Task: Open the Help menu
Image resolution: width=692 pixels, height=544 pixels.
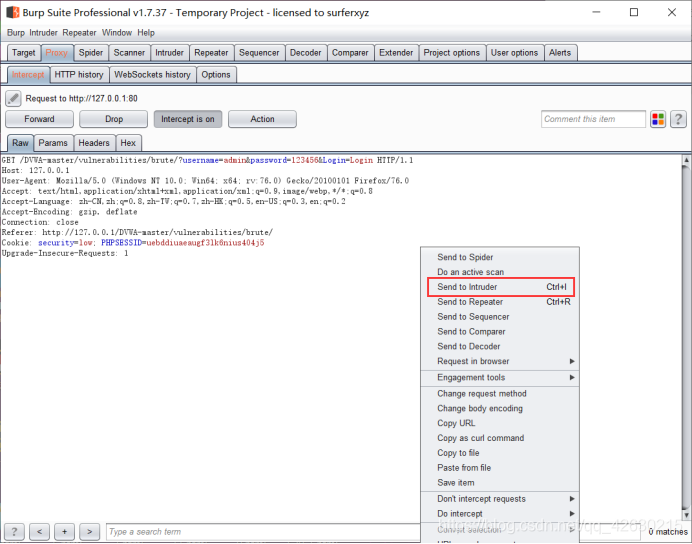Action: tap(146, 33)
